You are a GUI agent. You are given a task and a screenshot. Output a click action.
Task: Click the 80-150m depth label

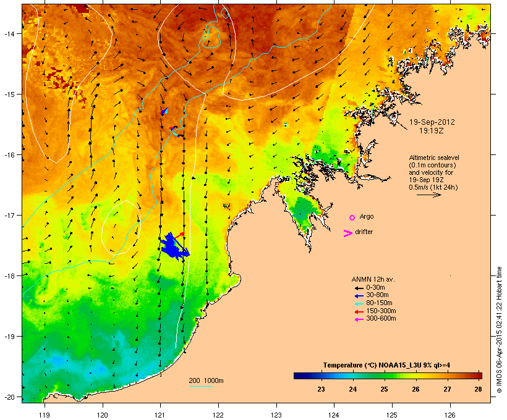click(379, 303)
